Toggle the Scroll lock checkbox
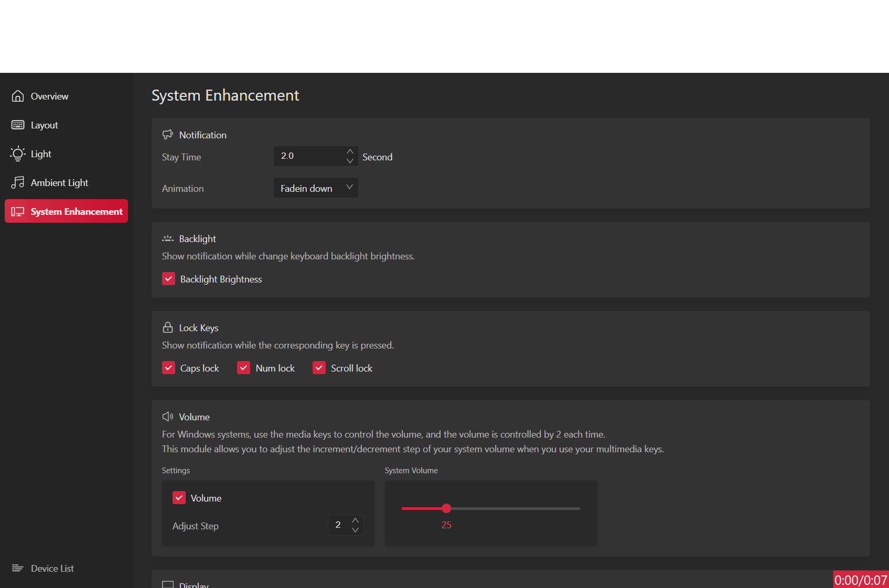The image size is (889, 588). click(x=319, y=368)
